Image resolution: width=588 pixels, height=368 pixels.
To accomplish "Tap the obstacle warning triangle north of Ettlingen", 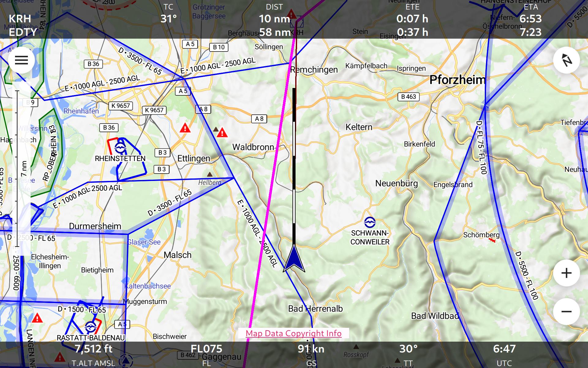I will tap(185, 128).
